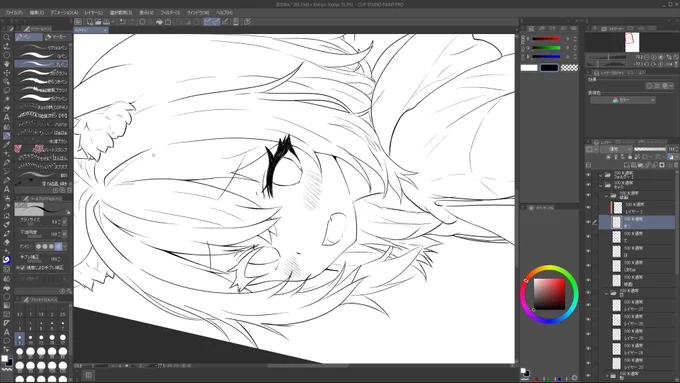680x383 pixels.
Task: Toggle the first snap icon in command bar
Action: [208, 22]
